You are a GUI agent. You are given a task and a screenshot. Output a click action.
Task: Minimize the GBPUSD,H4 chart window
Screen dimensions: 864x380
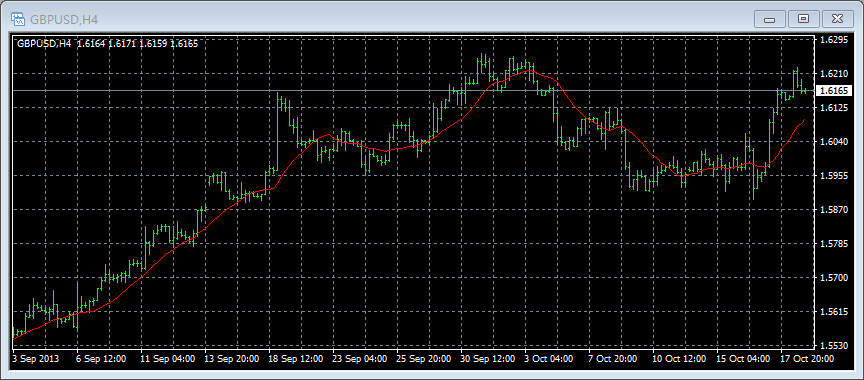770,19
